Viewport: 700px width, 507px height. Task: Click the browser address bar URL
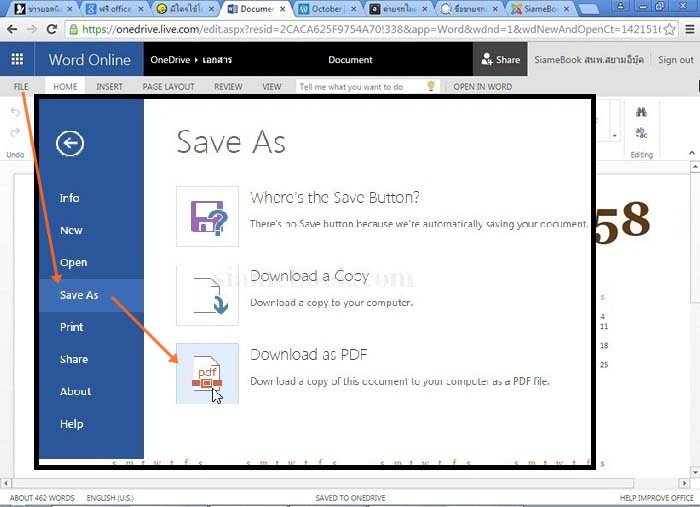(x=371, y=29)
